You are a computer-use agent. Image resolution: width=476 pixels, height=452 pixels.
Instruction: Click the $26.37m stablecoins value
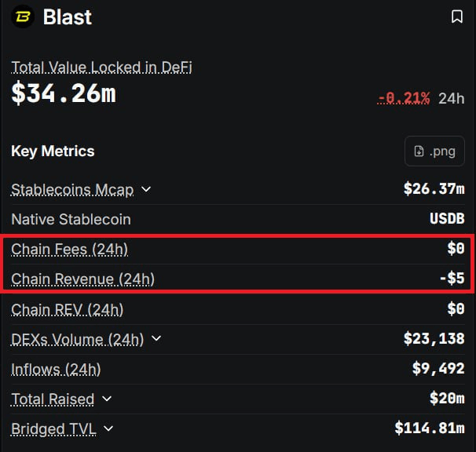click(434, 189)
